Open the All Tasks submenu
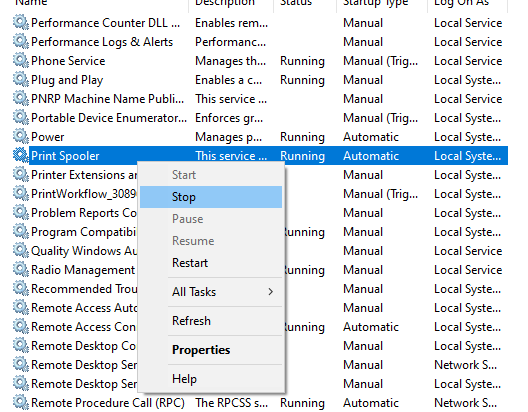The width and height of the screenshot is (528, 412). click(211, 292)
